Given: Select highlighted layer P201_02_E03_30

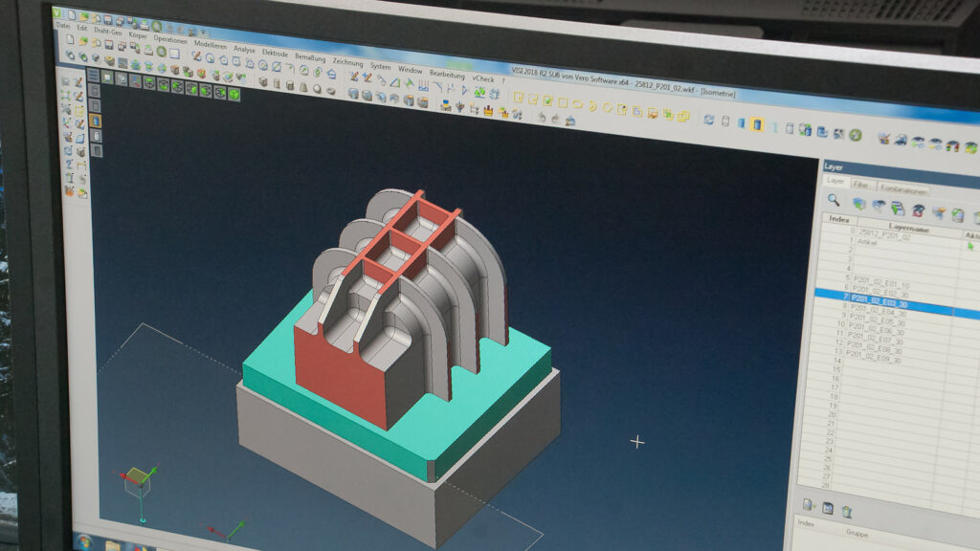Looking at the screenshot, I should pos(898,303).
